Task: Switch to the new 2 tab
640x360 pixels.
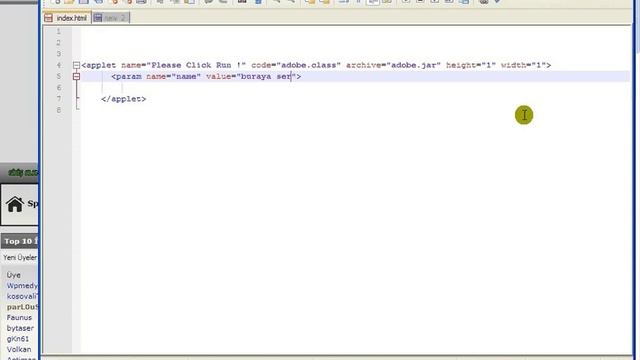Action: pos(111,18)
